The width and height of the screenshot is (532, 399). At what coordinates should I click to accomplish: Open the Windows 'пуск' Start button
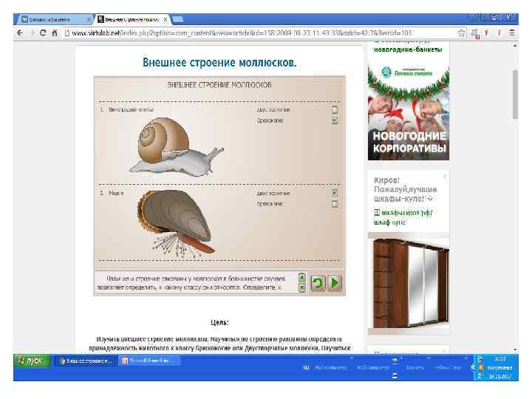click(33, 361)
